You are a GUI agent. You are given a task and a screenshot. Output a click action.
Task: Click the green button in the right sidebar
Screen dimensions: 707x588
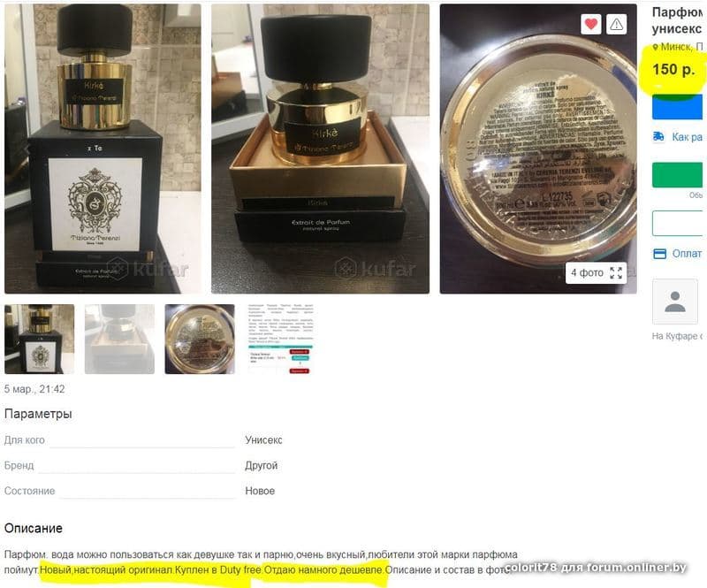677,175
